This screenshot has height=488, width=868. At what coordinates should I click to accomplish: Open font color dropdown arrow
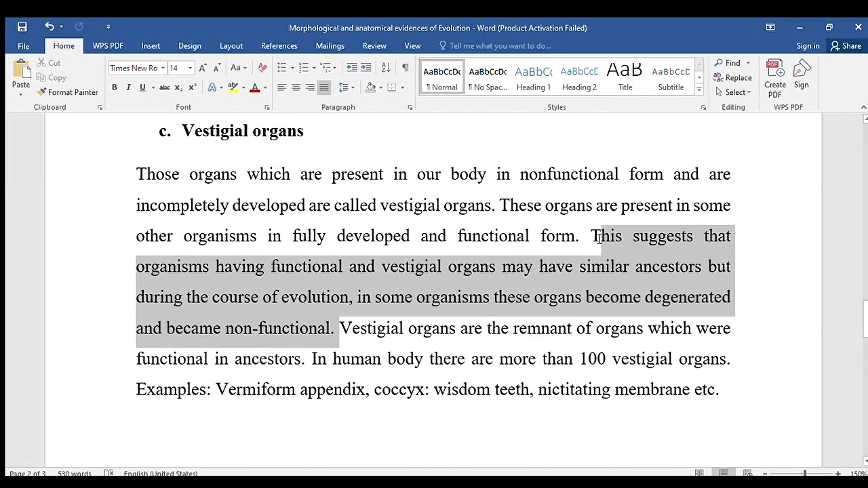[265, 87]
